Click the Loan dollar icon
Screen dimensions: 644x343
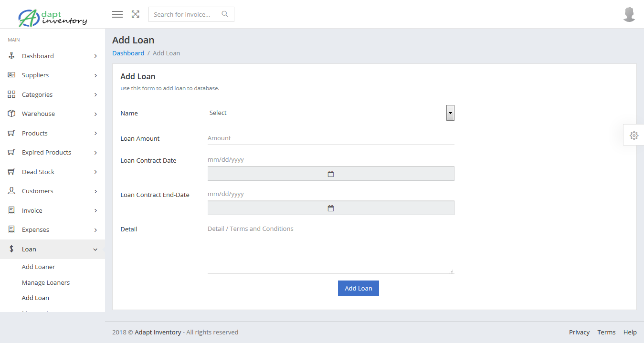click(x=11, y=249)
